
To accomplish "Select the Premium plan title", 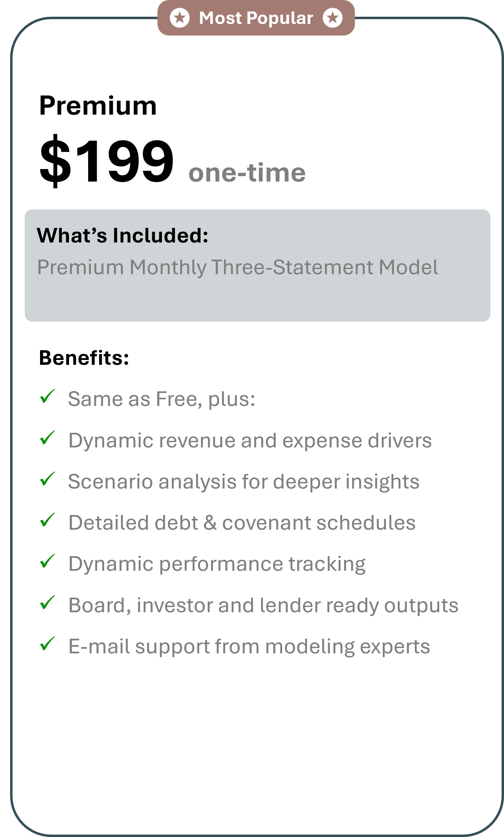I will click(98, 106).
